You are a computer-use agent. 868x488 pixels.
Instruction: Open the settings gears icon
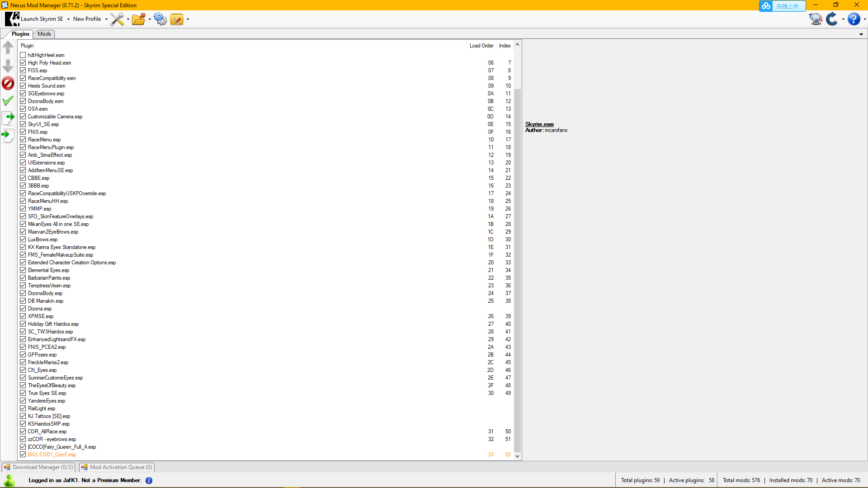click(160, 19)
